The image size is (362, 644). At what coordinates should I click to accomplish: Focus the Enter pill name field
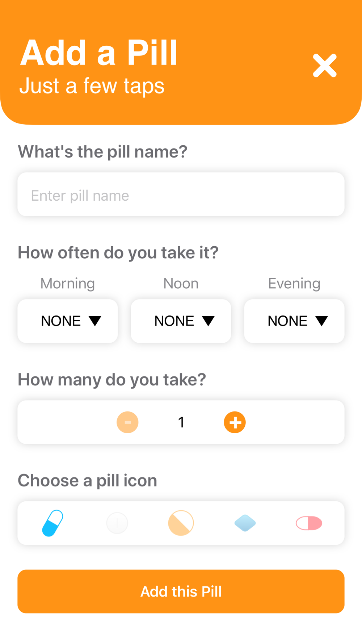tap(181, 195)
